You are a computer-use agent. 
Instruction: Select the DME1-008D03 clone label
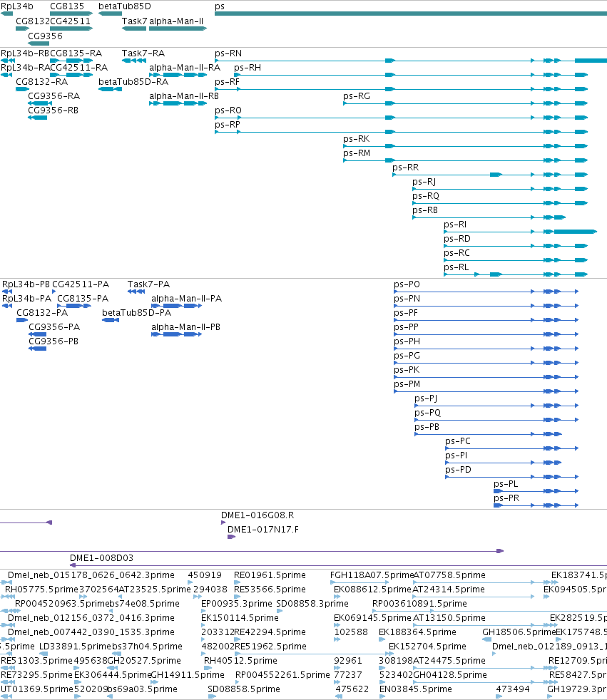point(101,558)
